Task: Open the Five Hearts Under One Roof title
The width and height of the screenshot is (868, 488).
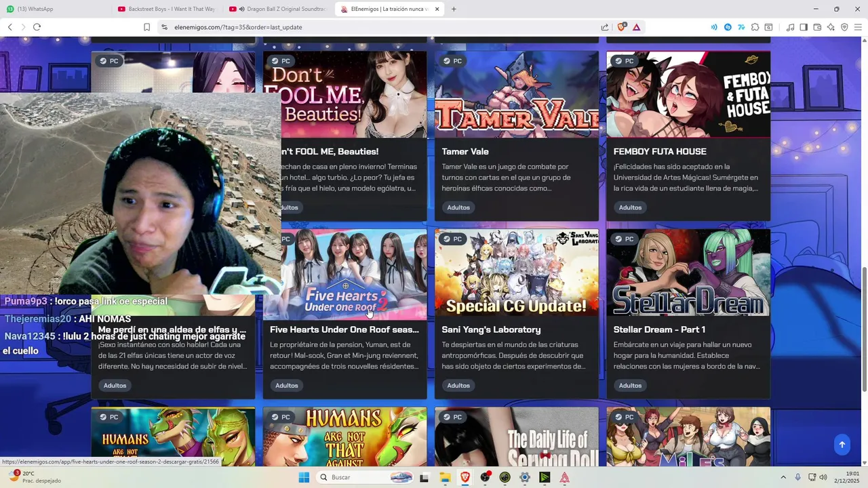Action: (x=344, y=329)
